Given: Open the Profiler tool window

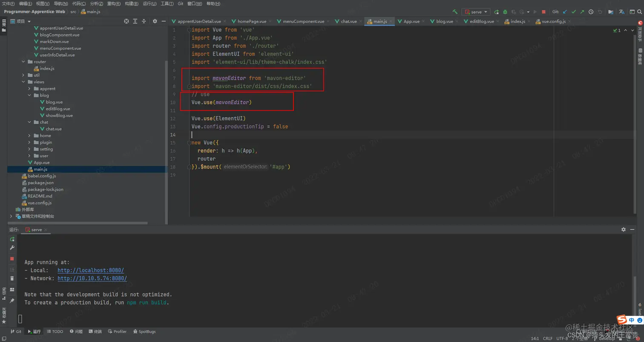Looking at the screenshot, I should (x=117, y=331).
